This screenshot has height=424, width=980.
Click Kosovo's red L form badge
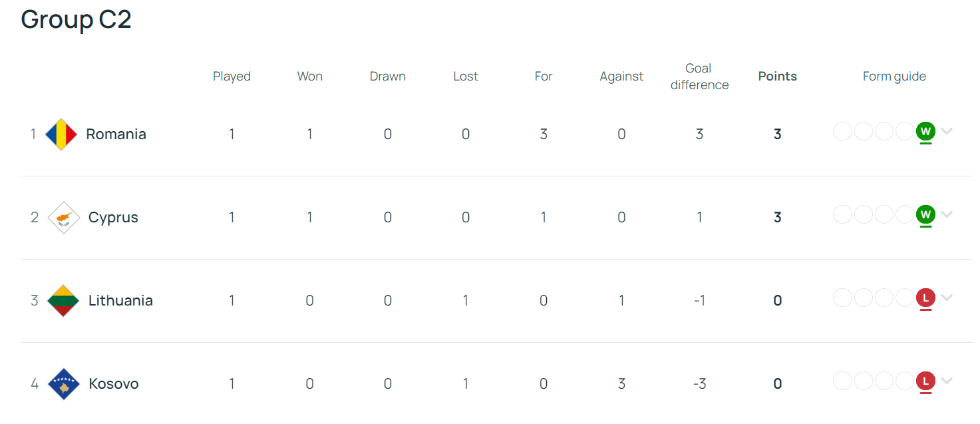[925, 381]
